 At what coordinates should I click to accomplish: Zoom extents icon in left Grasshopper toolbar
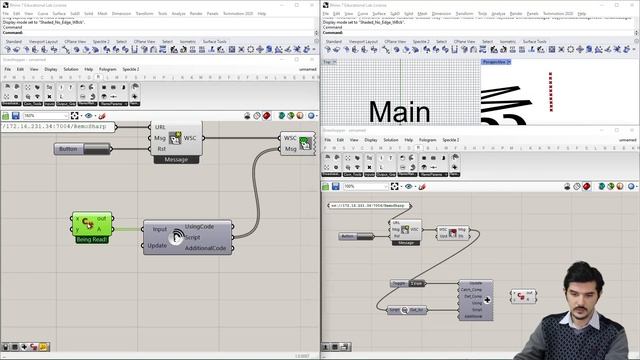(74, 116)
